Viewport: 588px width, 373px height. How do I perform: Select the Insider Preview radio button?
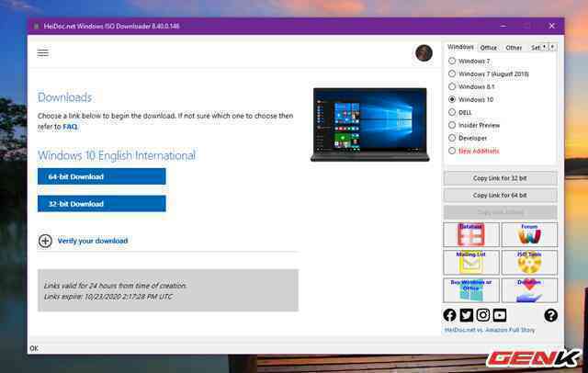(452, 125)
